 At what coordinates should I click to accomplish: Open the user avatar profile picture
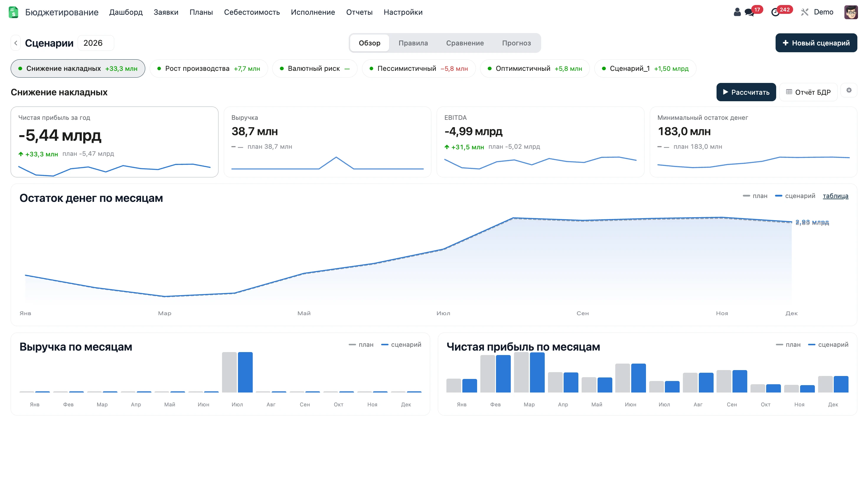(x=851, y=12)
